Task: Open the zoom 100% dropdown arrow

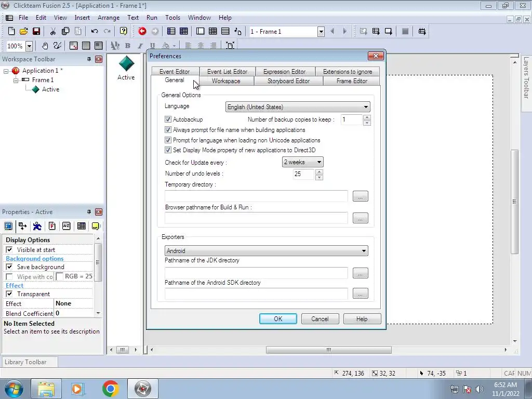Action: tap(29, 46)
